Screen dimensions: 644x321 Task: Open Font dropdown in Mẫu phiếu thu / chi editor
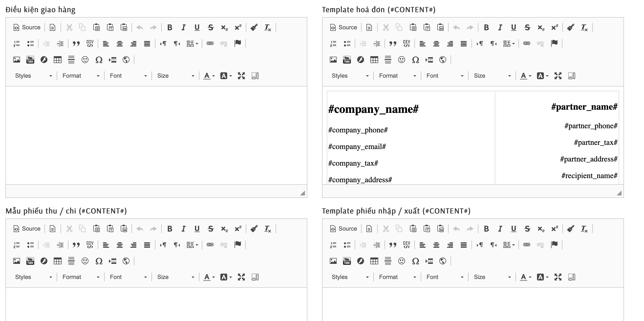(128, 277)
